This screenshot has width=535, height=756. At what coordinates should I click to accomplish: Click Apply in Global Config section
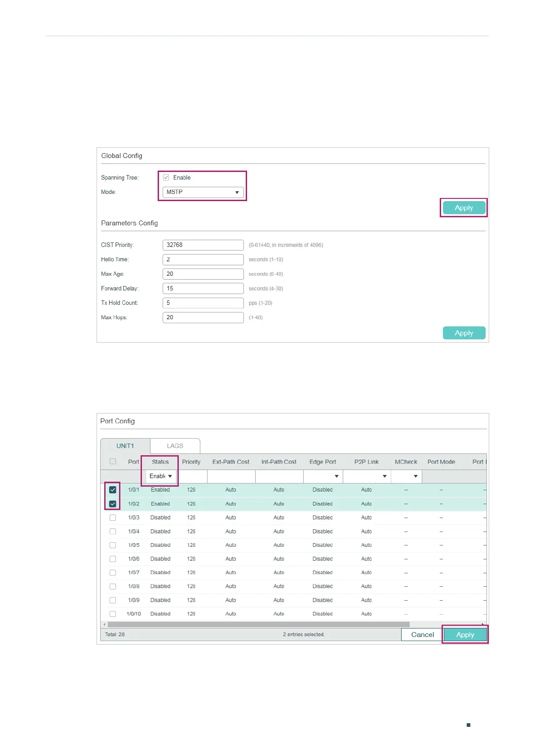click(464, 208)
